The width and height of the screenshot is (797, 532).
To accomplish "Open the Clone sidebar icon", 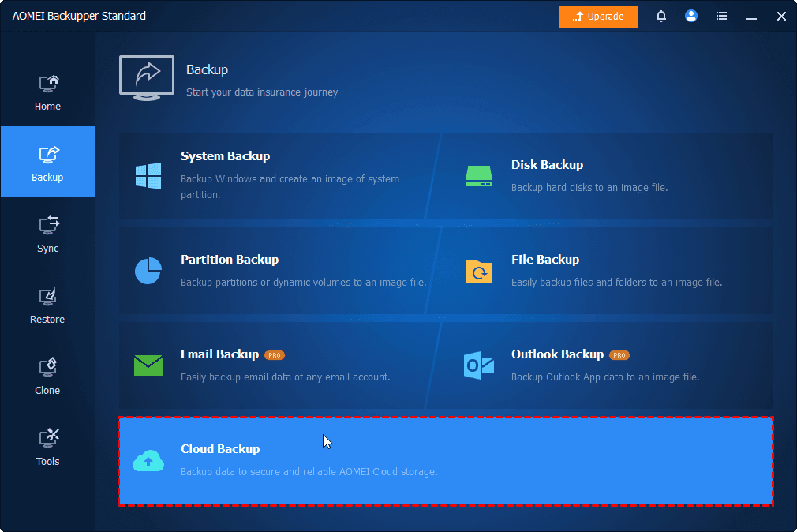I will tap(48, 367).
